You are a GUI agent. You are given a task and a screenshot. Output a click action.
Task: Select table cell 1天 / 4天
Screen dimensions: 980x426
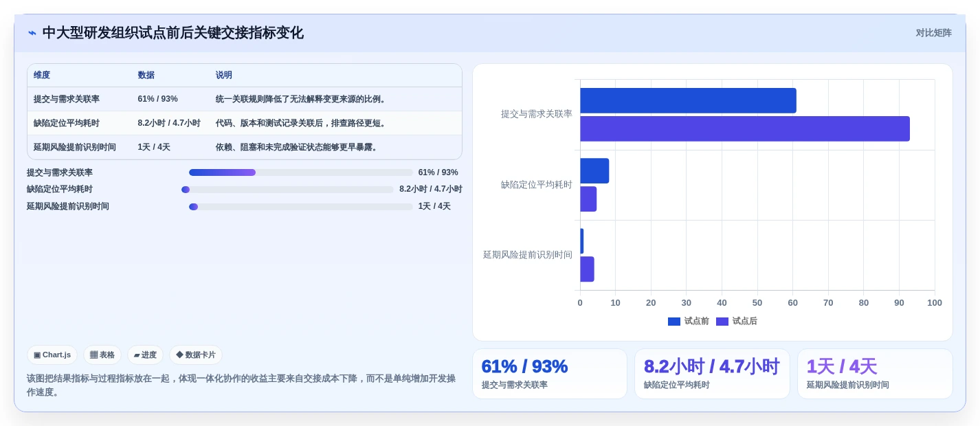tap(154, 147)
